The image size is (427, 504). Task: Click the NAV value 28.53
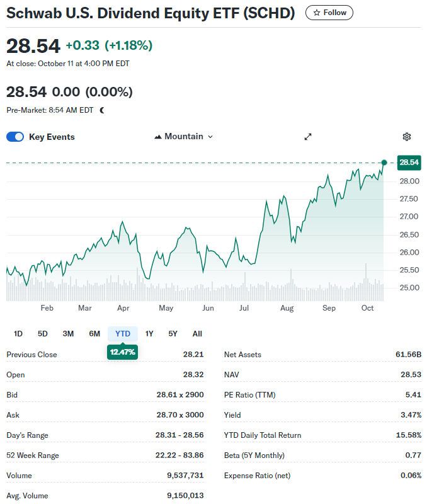[x=411, y=375]
